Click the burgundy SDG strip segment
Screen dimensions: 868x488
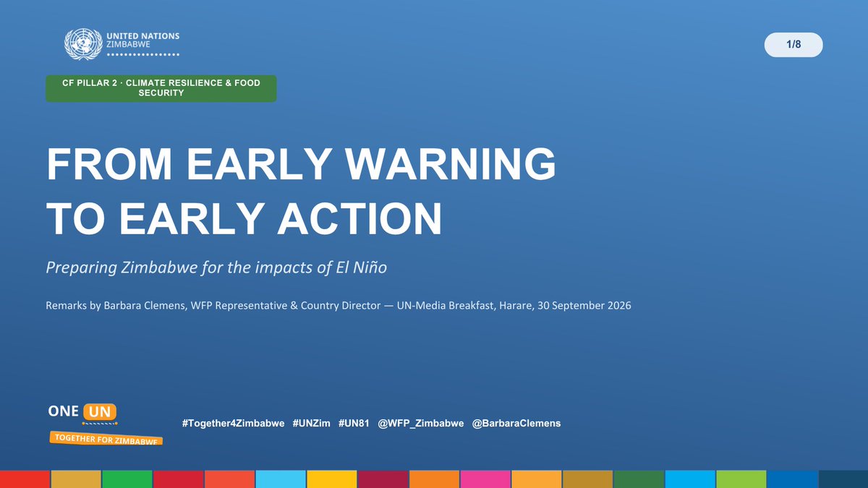point(383,479)
